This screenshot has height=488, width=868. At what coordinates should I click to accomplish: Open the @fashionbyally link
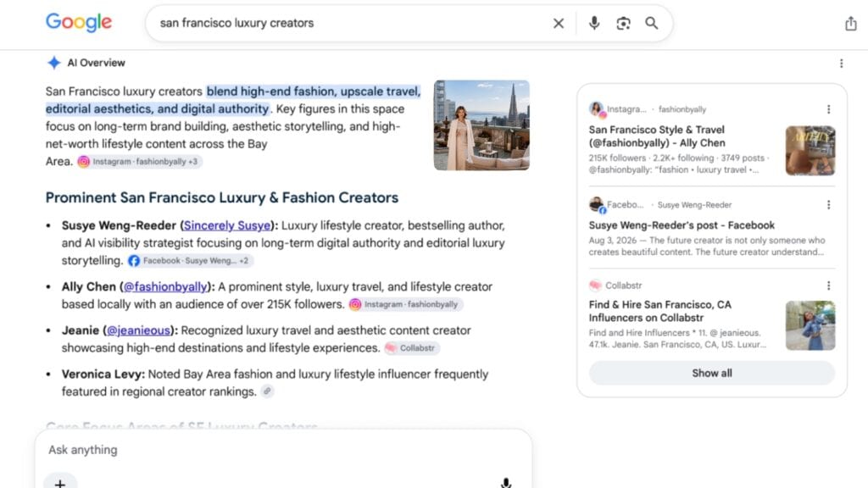(x=165, y=286)
